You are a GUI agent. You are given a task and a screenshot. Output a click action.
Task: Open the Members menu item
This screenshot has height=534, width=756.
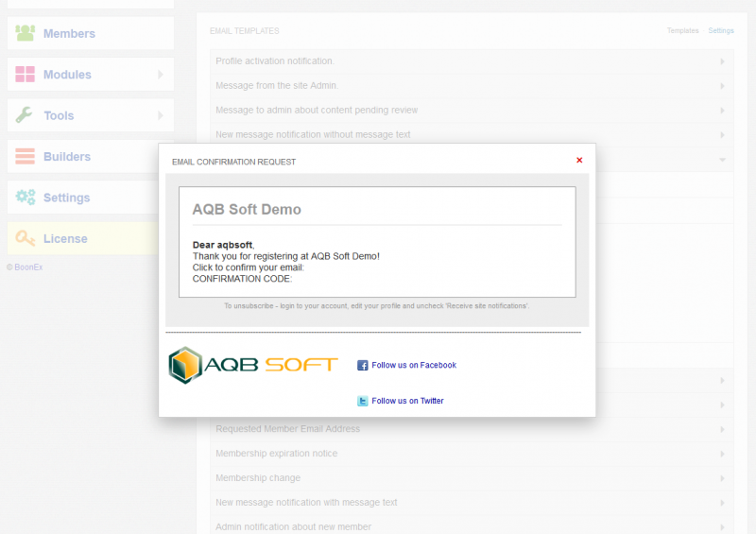point(91,33)
